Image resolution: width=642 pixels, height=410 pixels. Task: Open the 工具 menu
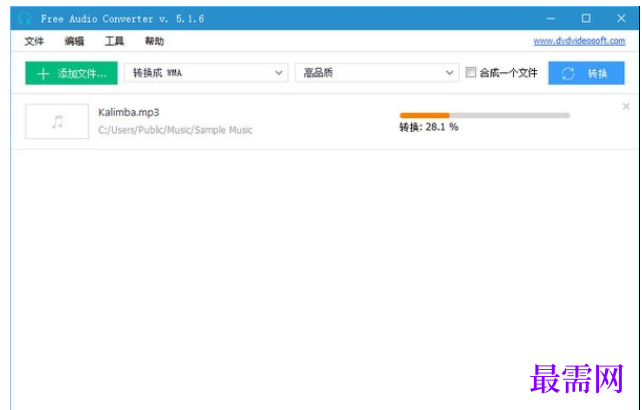(114, 41)
